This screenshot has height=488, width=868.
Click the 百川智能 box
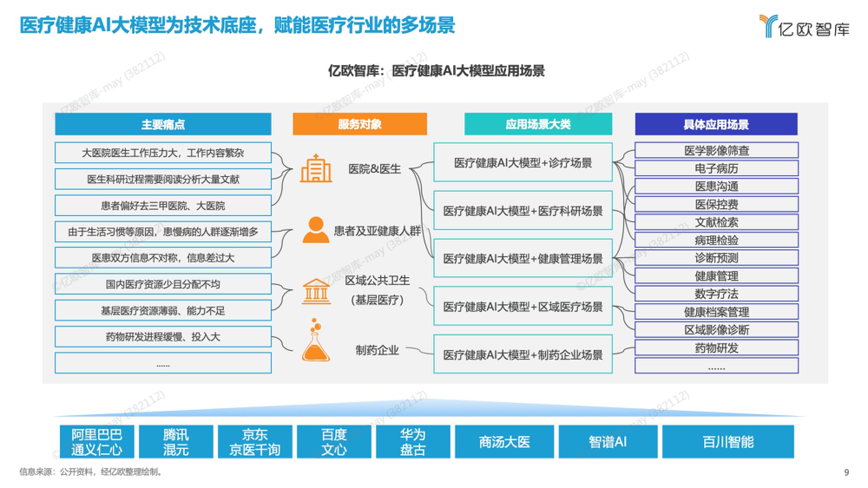point(728,442)
